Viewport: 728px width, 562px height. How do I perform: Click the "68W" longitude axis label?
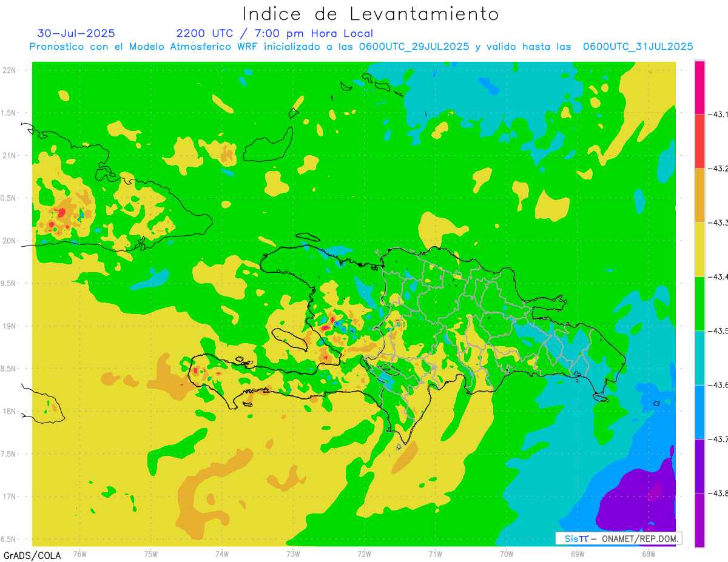click(649, 554)
